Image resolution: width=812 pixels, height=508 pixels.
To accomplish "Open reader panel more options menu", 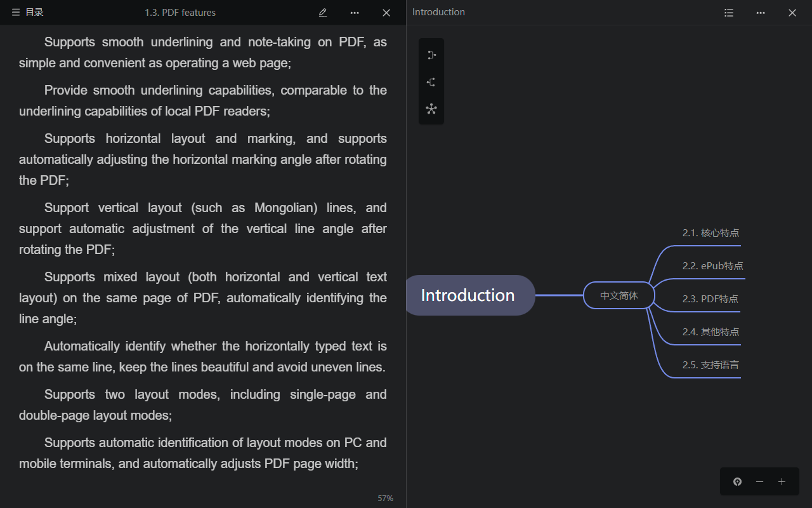I will pos(355,13).
